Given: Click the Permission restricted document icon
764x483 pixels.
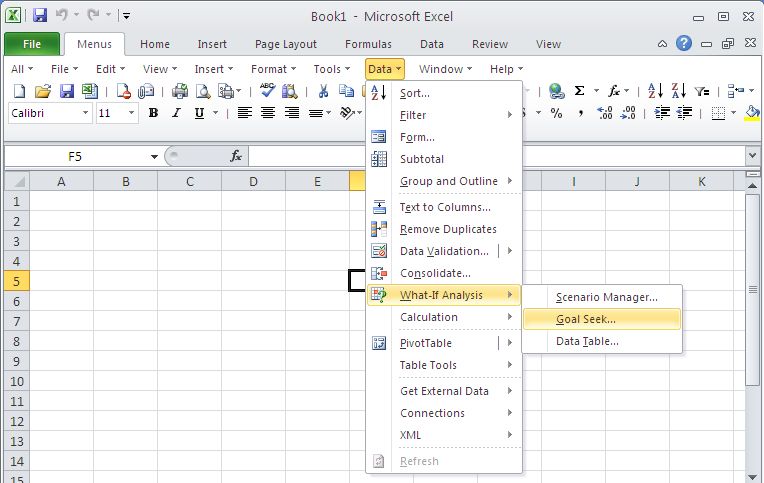Looking at the screenshot, I should (123, 91).
